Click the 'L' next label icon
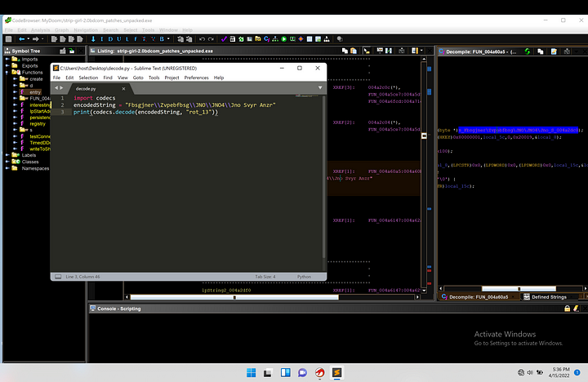588x382 pixels. click(127, 39)
